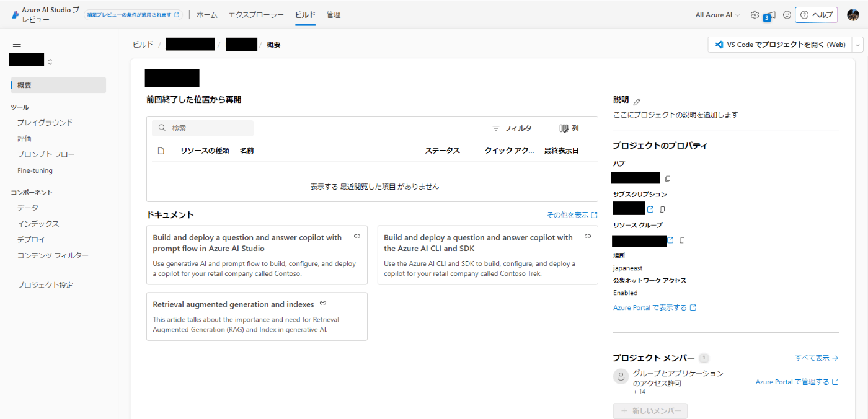
Task: Open Azure AI CLI and SDK article card
Action: (487, 255)
